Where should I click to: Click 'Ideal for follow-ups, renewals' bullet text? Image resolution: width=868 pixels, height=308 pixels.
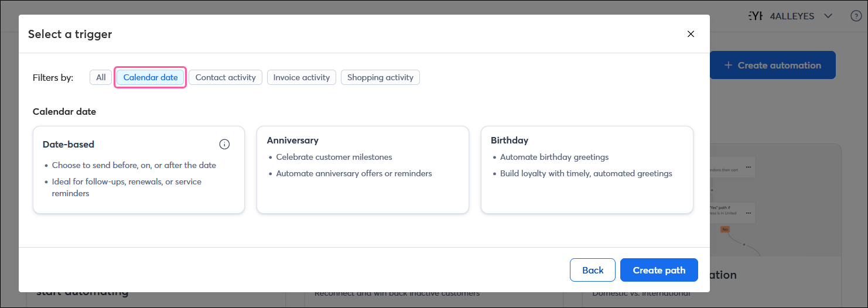127,187
